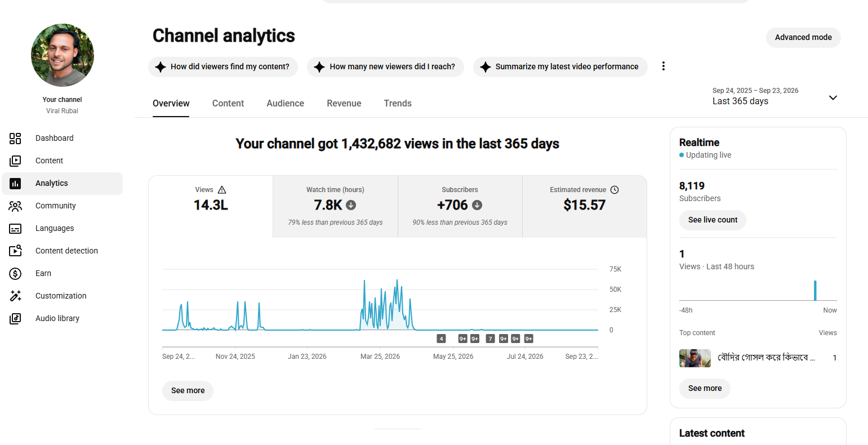
Task: Click the chart marker labeled 7
Action: pos(491,339)
